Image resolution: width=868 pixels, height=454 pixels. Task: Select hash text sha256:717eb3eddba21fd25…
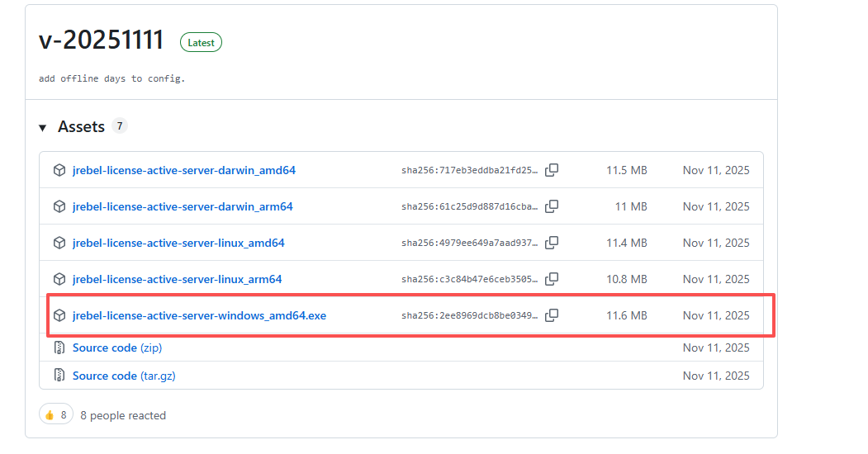(469, 170)
